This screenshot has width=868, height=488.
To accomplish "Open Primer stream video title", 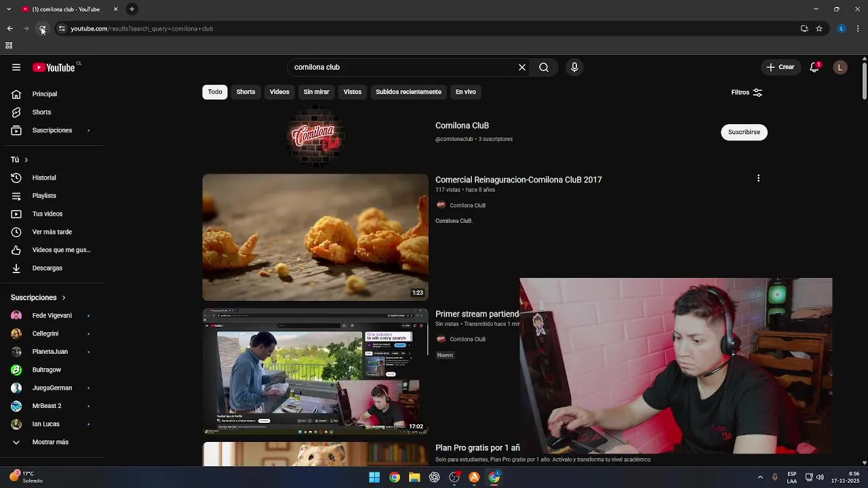I will [477, 314].
